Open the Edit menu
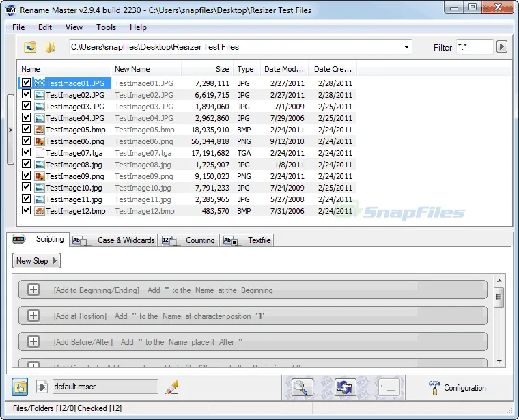 [x=45, y=27]
